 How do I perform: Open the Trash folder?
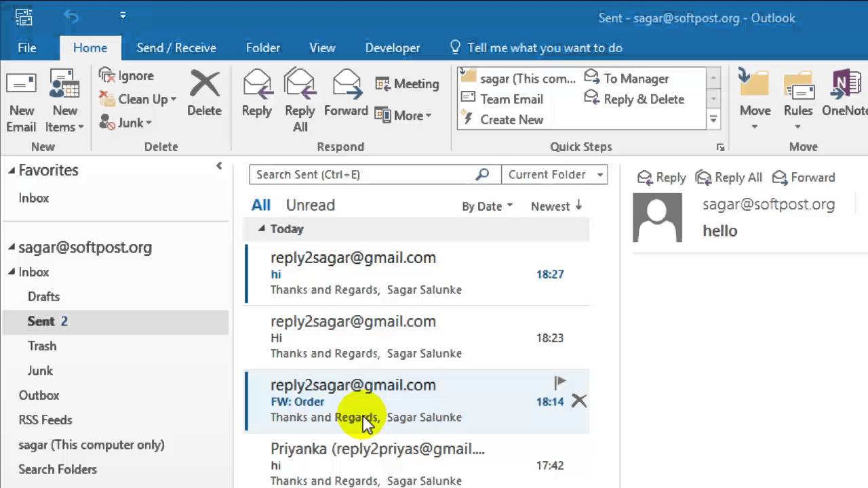tap(42, 346)
